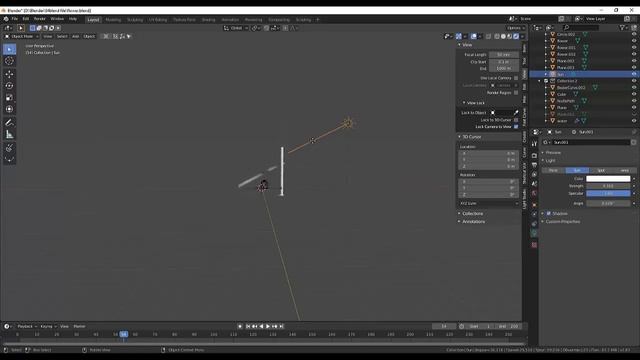Set light type to Spot

601,170
